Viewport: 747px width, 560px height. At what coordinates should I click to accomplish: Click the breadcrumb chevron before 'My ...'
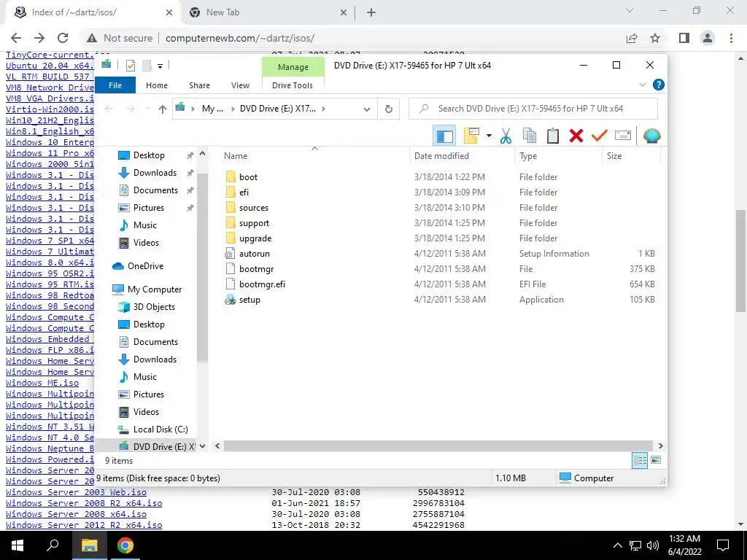pyautogui.click(x=193, y=109)
